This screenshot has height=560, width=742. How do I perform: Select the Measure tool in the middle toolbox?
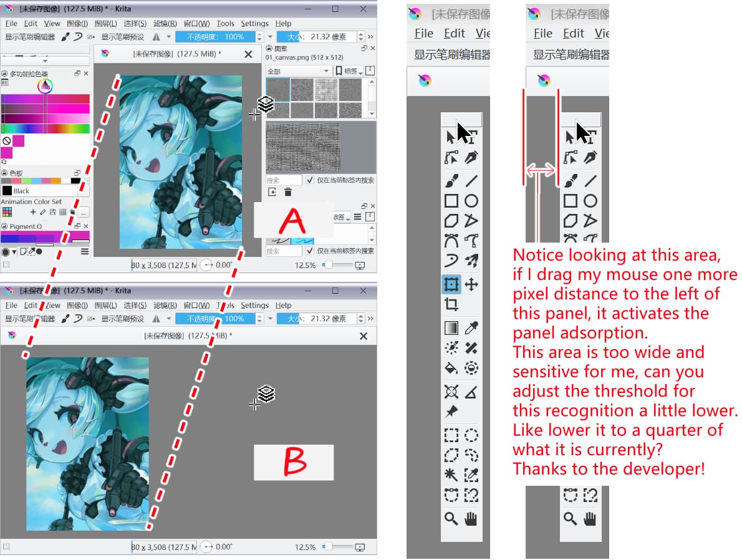coord(471,392)
